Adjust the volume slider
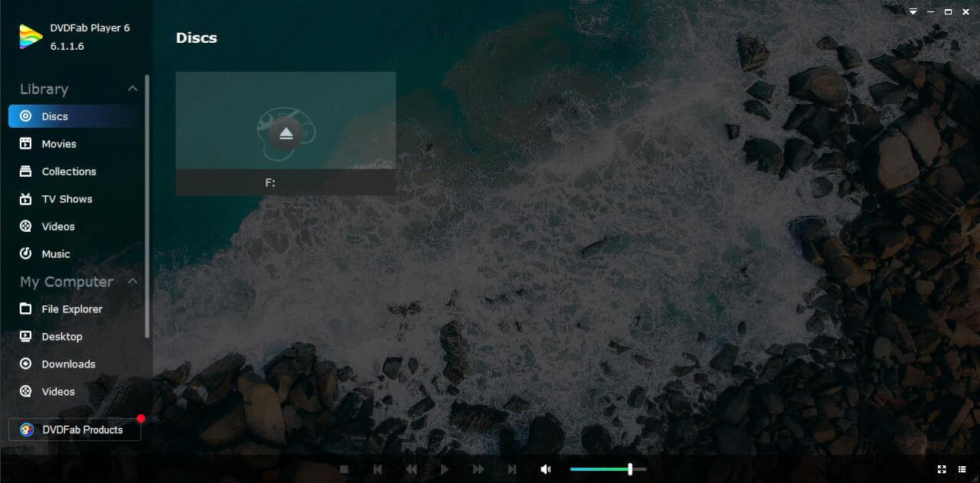Viewport: 980px width, 483px height. pyautogui.click(x=608, y=469)
